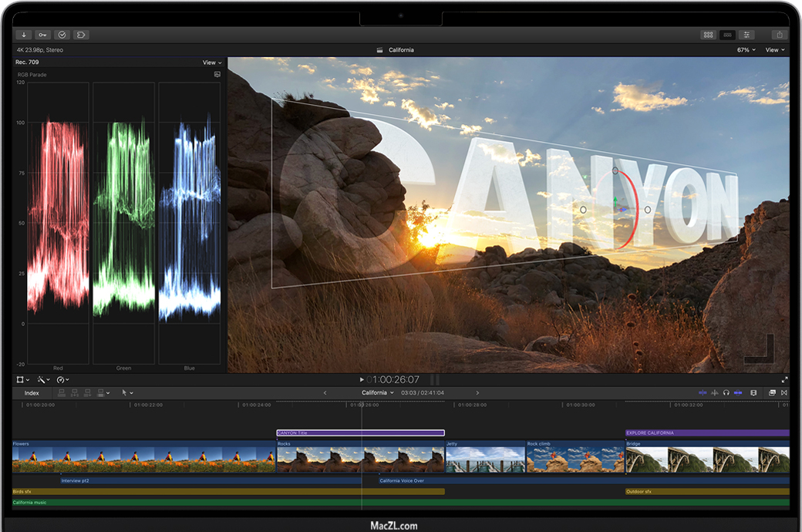Expand the scopes View dropdown
The image size is (802, 532).
pyautogui.click(x=211, y=62)
